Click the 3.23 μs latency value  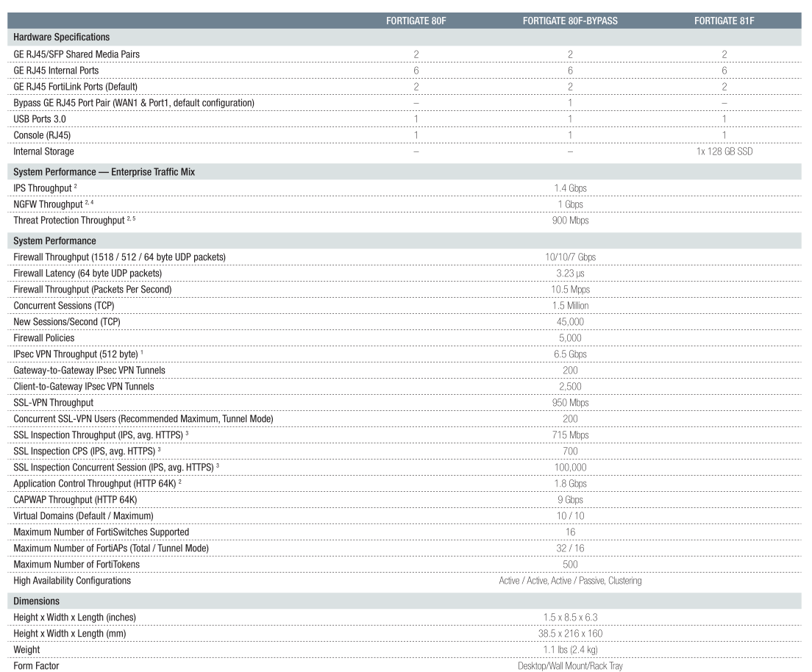[x=570, y=274]
